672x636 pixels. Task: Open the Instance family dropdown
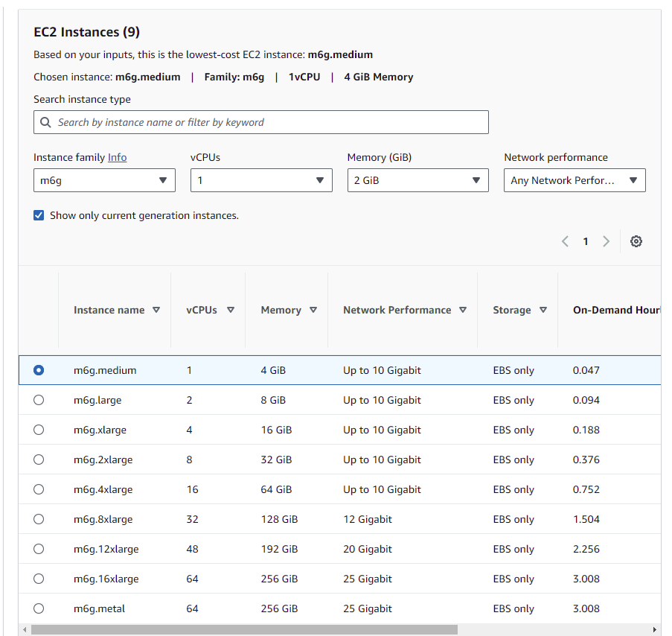(104, 181)
